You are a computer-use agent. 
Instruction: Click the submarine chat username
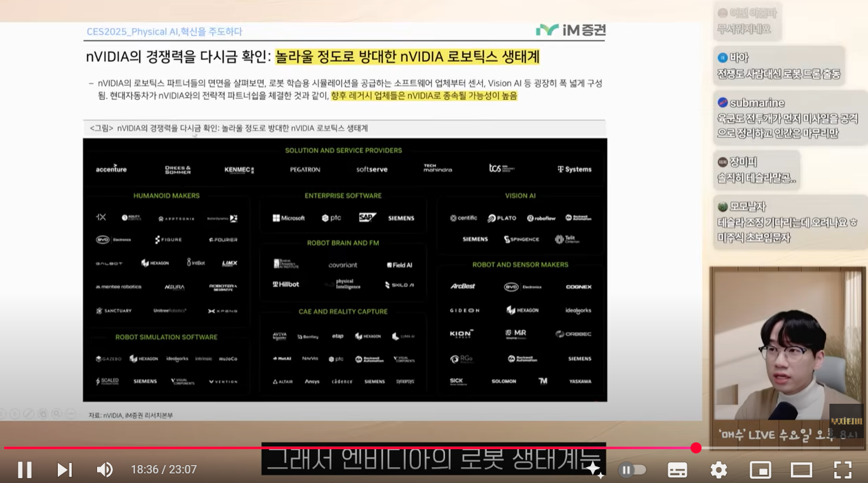[757, 103]
